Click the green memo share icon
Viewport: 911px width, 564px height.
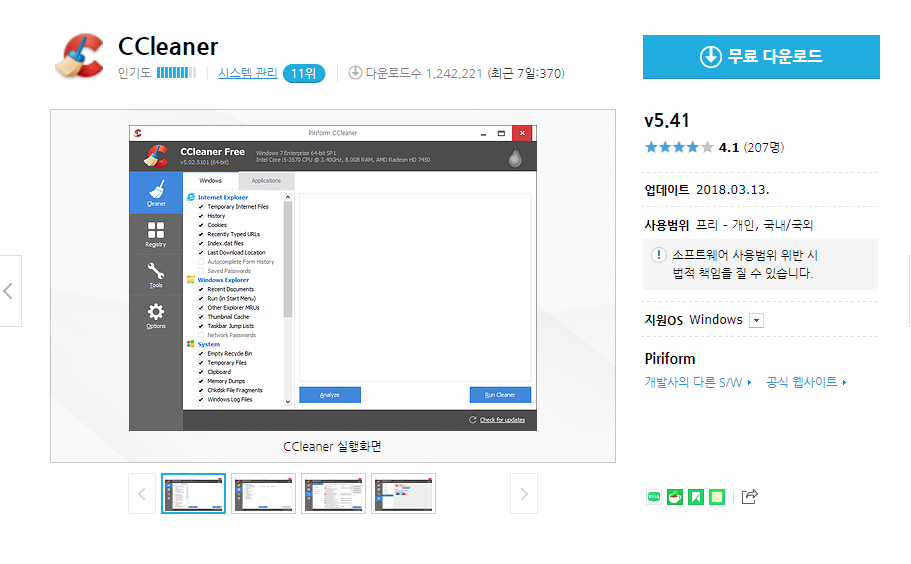tap(717, 497)
